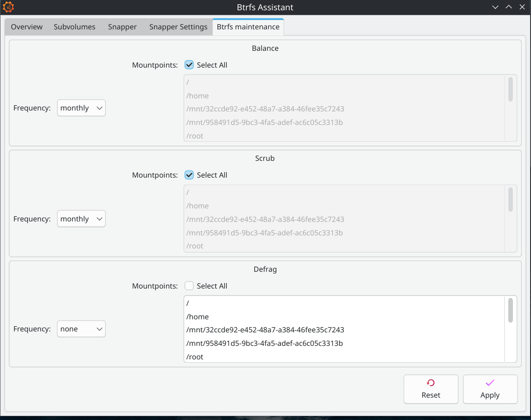The width and height of the screenshot is (531, 420).
Task: Click the pink Apply checkmark icon
Action: (x=490, y=383)
